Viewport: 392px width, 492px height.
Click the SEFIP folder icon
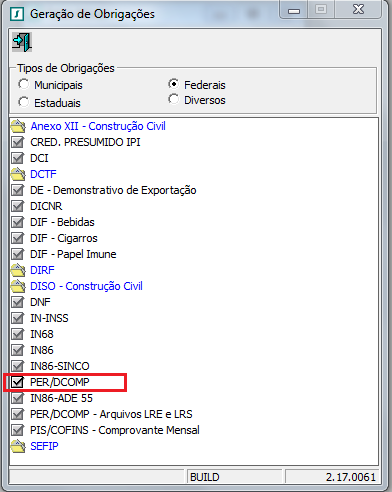tap(18, 446)
